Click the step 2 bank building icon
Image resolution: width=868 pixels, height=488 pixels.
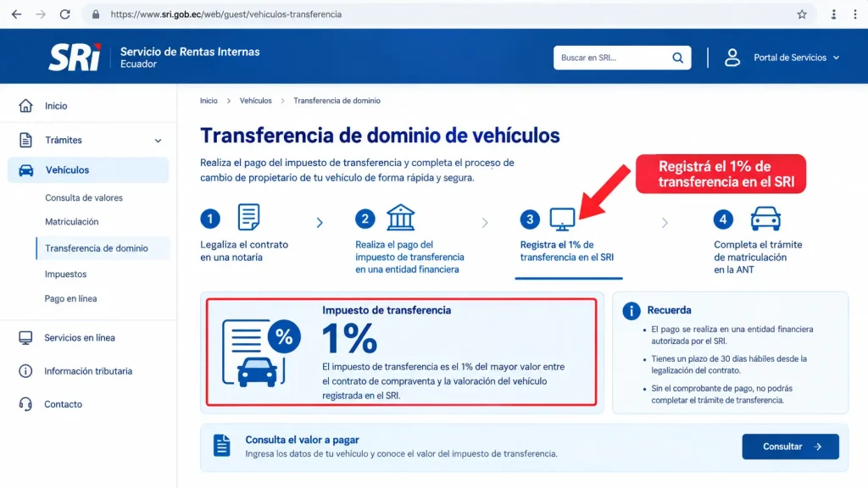(400, 217)
